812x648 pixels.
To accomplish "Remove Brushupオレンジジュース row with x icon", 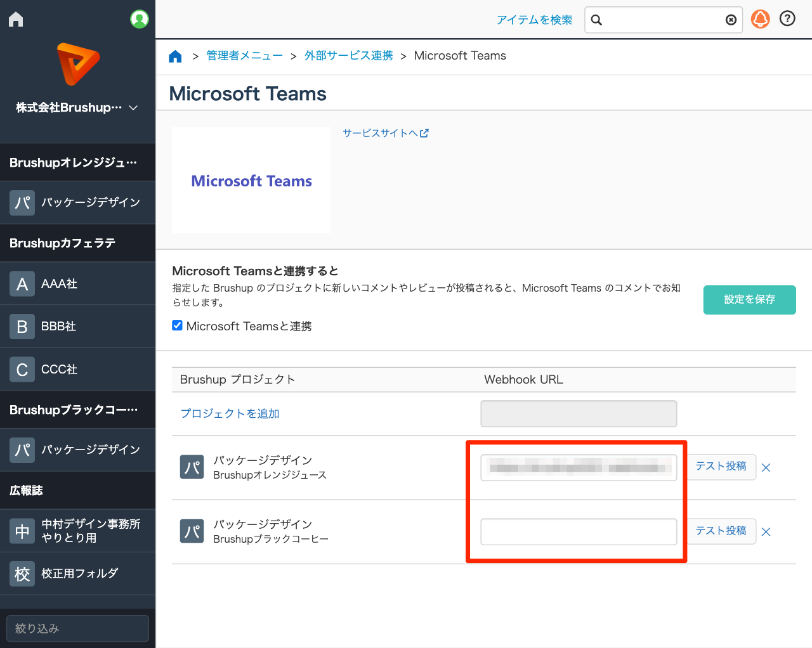I will coord(766,468).
